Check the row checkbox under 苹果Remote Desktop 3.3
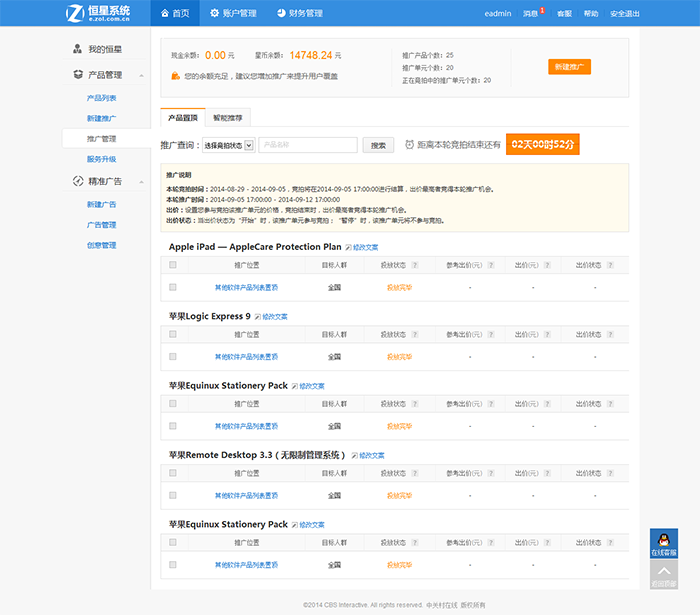The width and height of the screenshot is (700, 615). pos(173,495)
